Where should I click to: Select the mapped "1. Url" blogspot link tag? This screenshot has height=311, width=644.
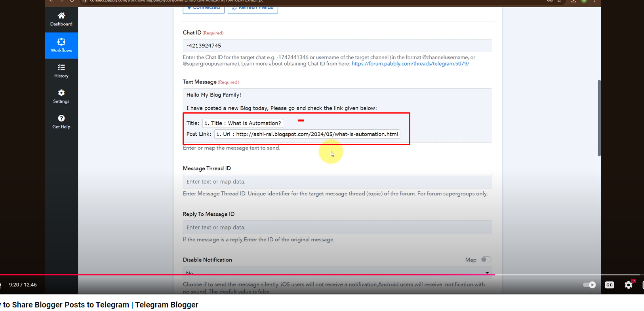click(x=307, y=134)
